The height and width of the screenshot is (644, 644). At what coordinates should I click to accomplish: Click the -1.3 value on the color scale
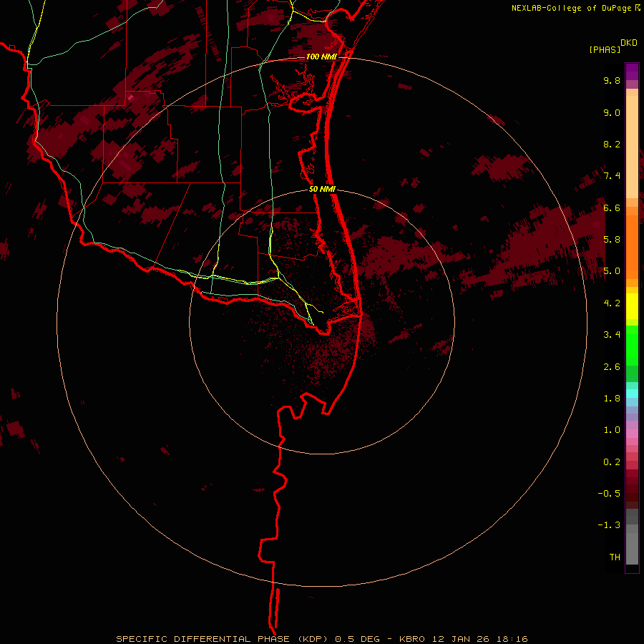click(x=609, y=525)
